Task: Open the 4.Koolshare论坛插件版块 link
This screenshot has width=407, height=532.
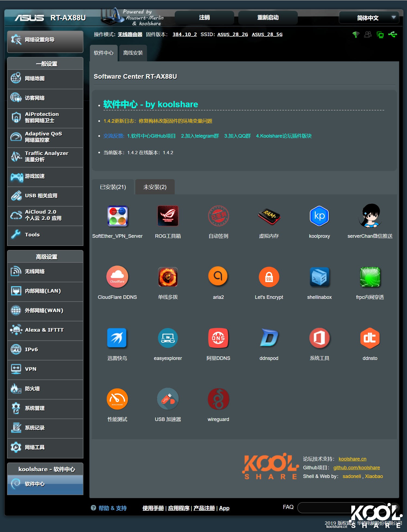Action: [x=284, y=136]
